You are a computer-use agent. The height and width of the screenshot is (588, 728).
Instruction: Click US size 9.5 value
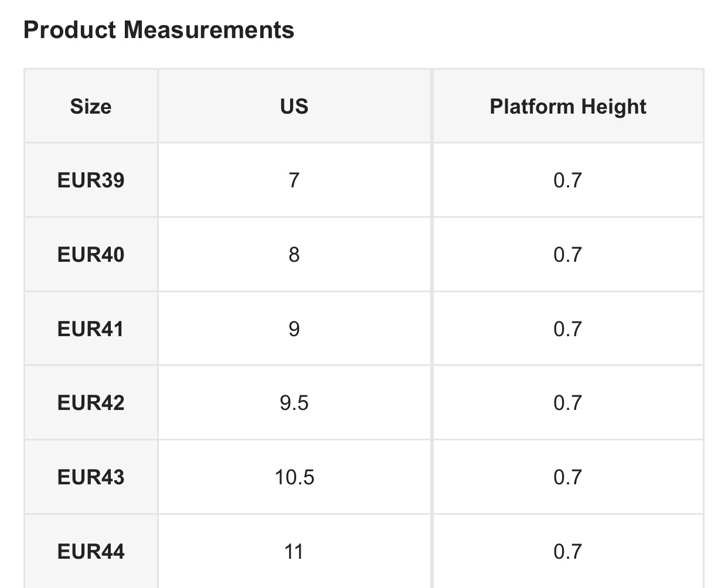click(x=294, y=403)
